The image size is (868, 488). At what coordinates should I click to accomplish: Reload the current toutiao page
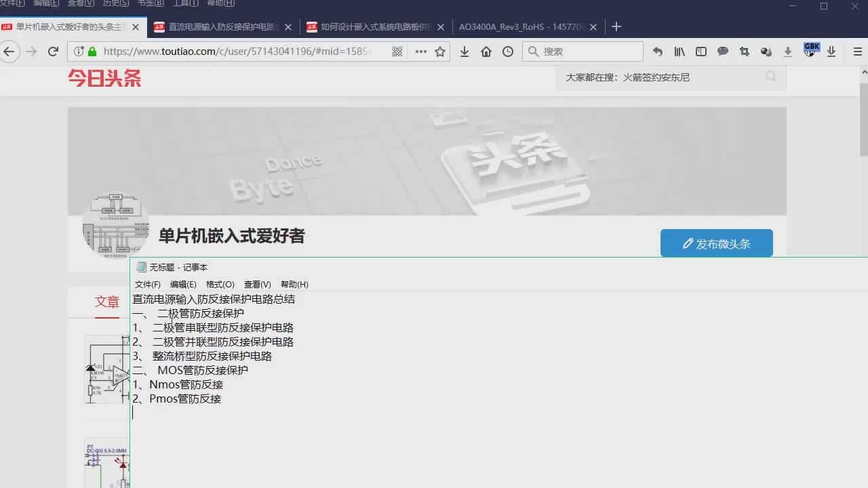tap(53, 52)
